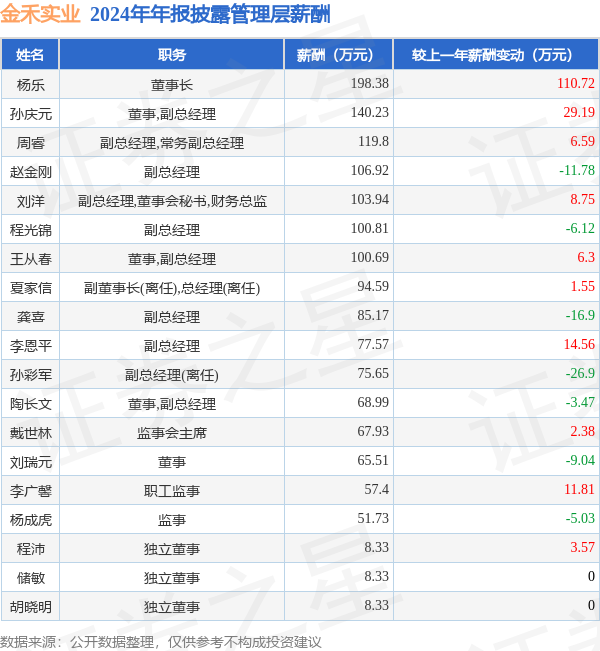Click the 董事长 position cell
Viewport: 600px width, 651px height.
pyautogui.click(x=171, y=85)
